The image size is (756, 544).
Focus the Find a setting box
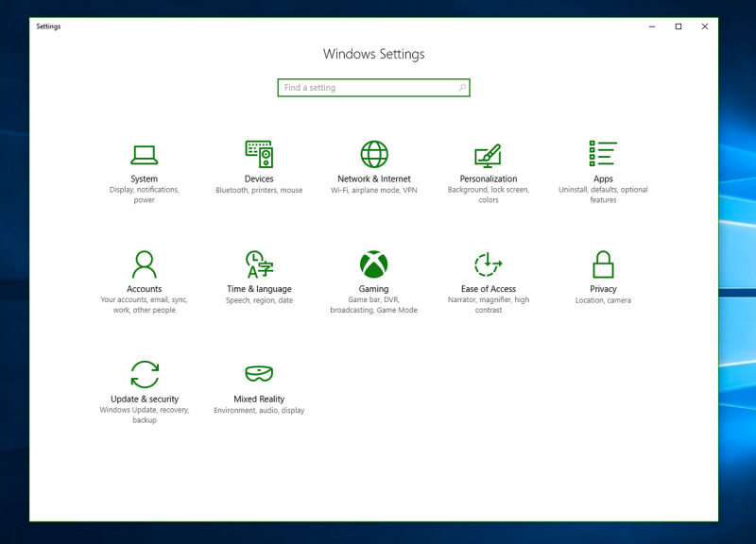373,88
